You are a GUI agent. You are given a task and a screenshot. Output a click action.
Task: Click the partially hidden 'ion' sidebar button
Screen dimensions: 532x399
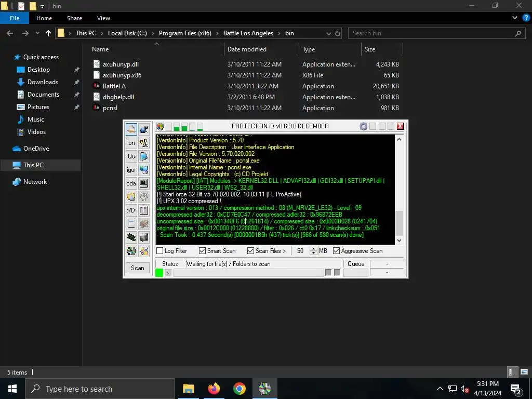click(x=131, y=143)
